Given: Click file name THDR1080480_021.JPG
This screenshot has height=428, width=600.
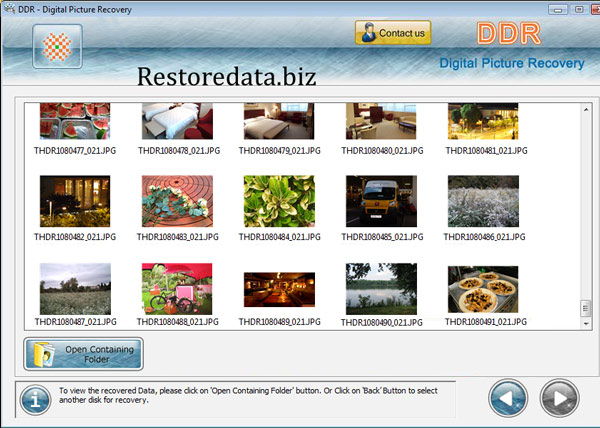Looking at the screenshot, I should coord(382,151).
